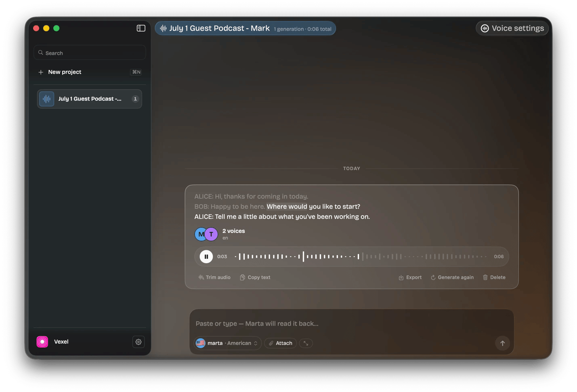Open the marta American voice dropdown

[228, 343]
